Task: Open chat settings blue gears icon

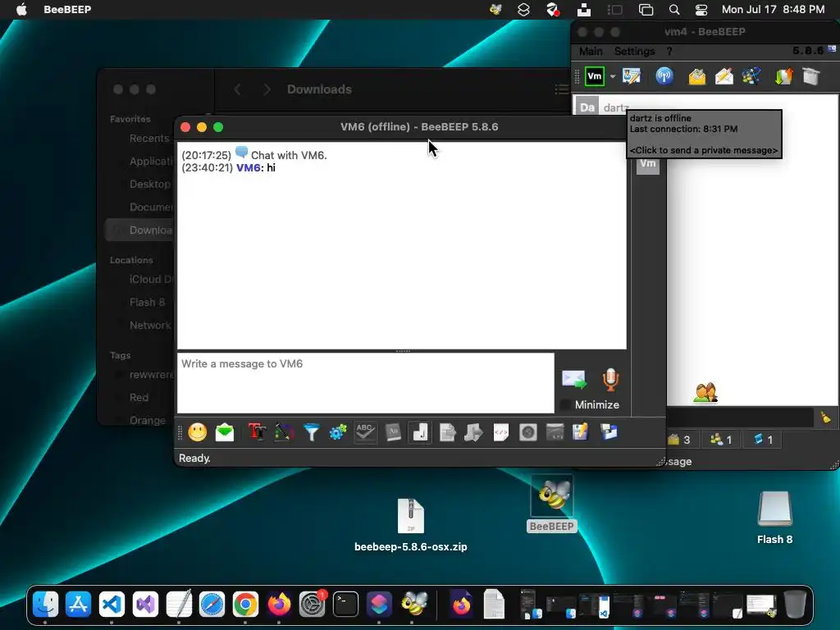Action: 338,432
